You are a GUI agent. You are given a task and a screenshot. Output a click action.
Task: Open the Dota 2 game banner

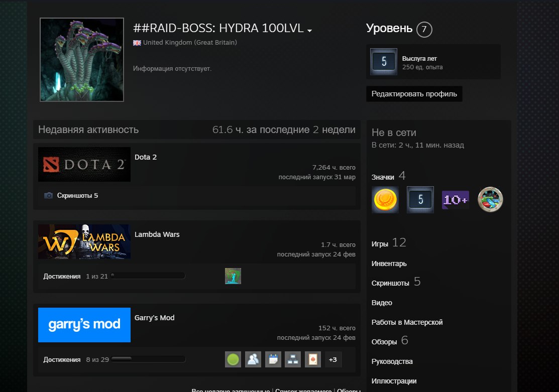coord(84,164)
